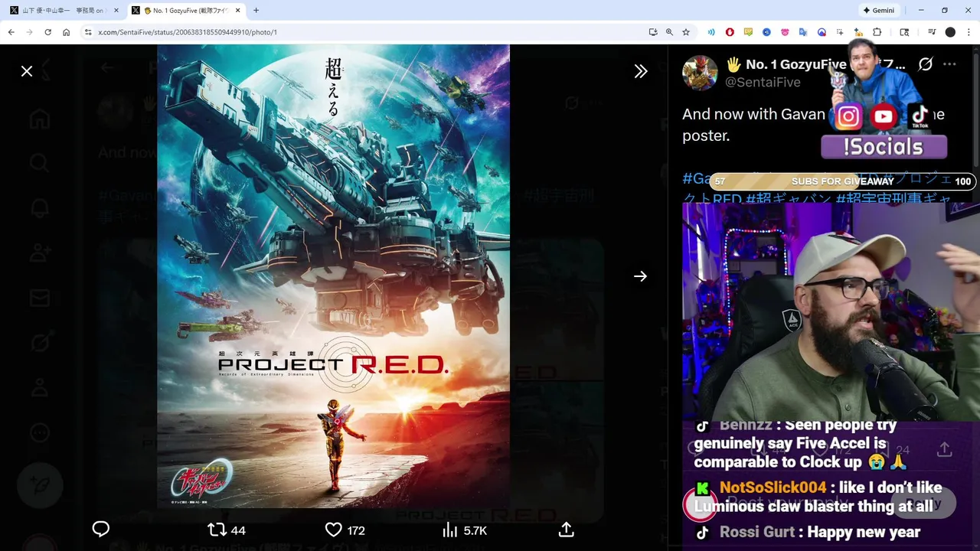This screenshot has height=551, width=980.
Task: Open the @SentaiFive handle link
Action: click(x=763, y=82)
